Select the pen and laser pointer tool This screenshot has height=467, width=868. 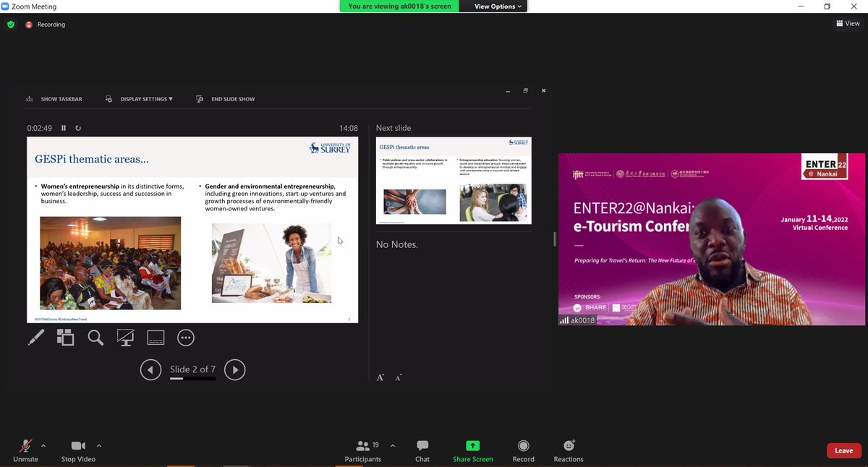tap(35, 338)
